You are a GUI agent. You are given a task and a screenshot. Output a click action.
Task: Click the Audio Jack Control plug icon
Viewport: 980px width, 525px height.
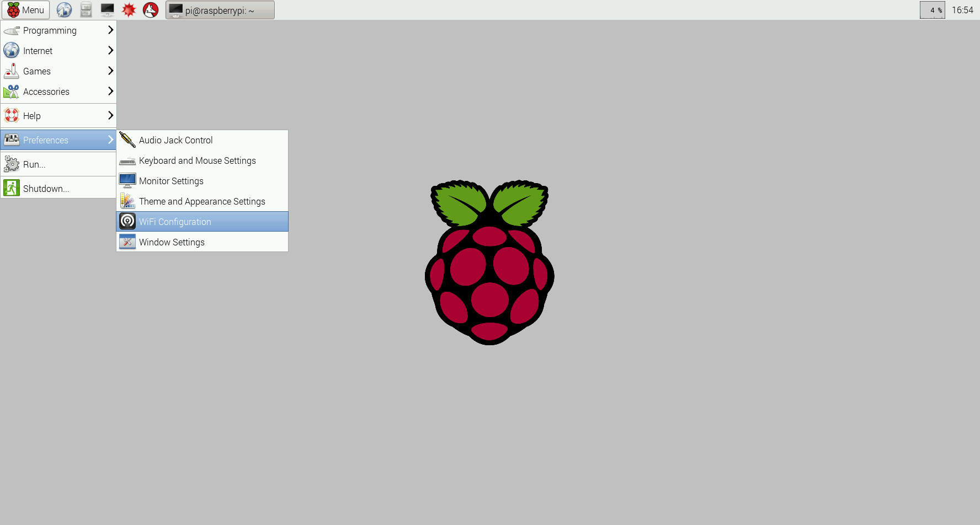click(127, 140)
